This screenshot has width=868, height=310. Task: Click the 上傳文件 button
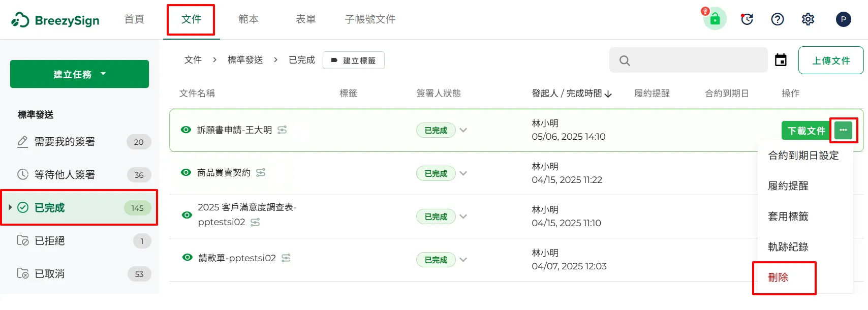coord(830,60)
